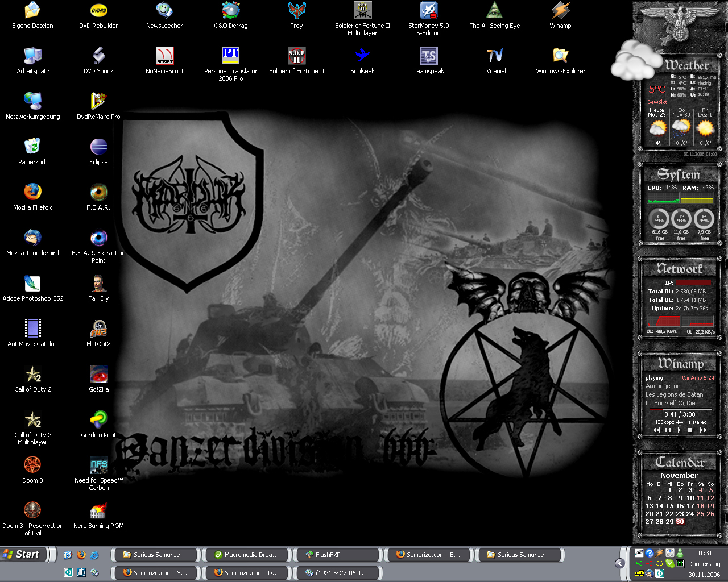
Task: Launch the Prey game shortcut
Action: [296, 15]
